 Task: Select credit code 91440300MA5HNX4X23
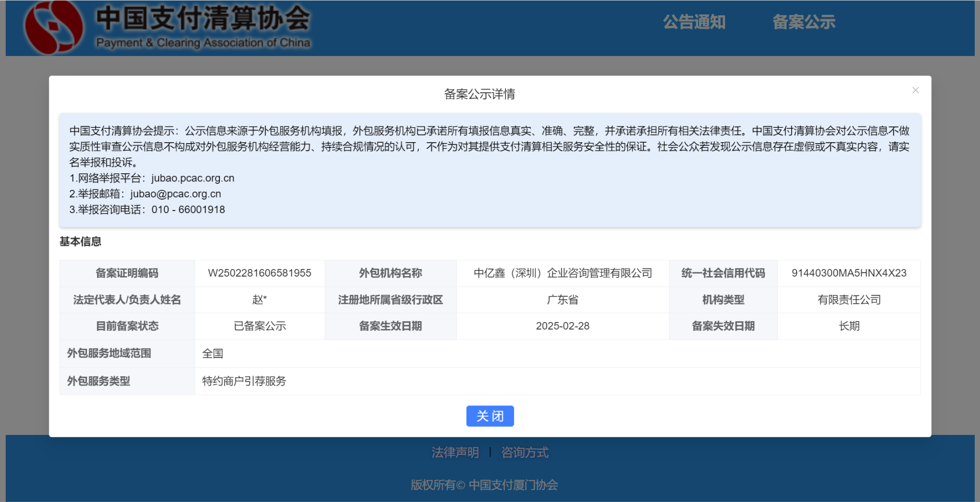pyautogui.click(x=849, y=273)
